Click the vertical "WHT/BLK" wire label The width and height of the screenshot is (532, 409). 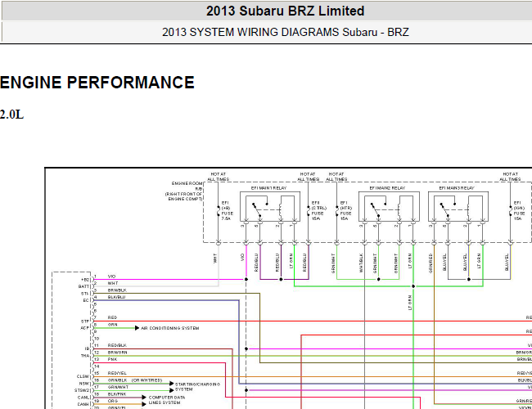(361, 263)
